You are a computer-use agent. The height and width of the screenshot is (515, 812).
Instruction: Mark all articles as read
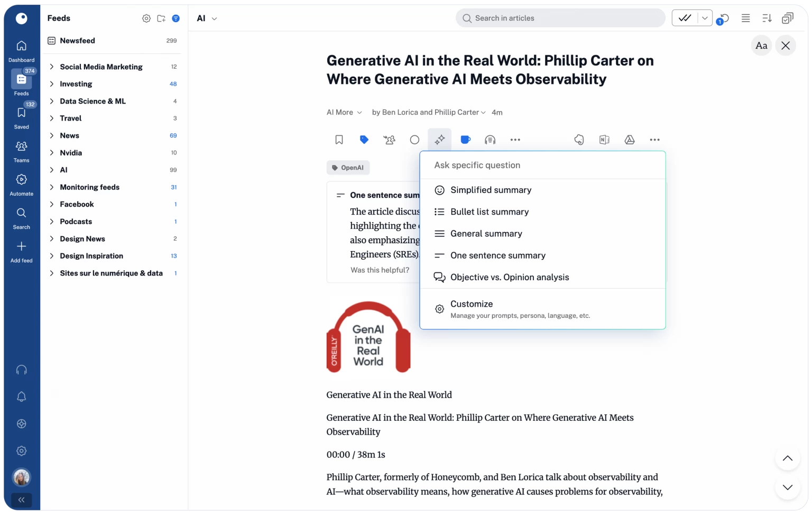click(685, 17)
